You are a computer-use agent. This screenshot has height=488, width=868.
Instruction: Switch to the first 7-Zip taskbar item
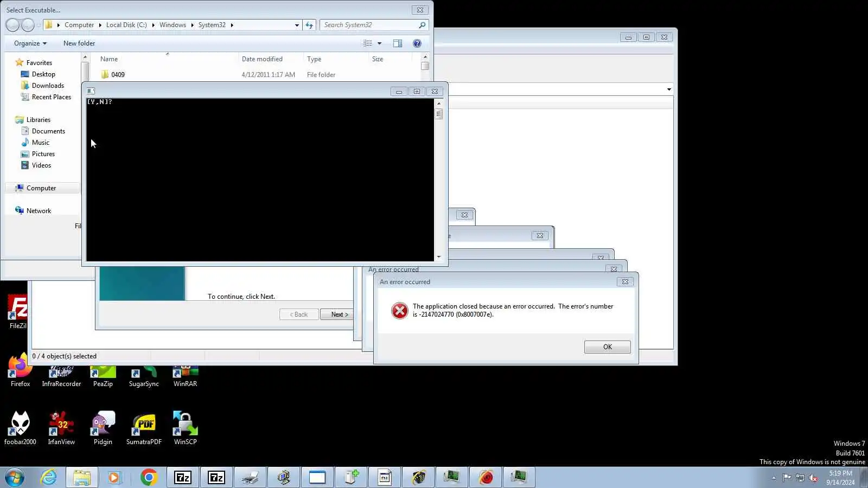(183, 477)
